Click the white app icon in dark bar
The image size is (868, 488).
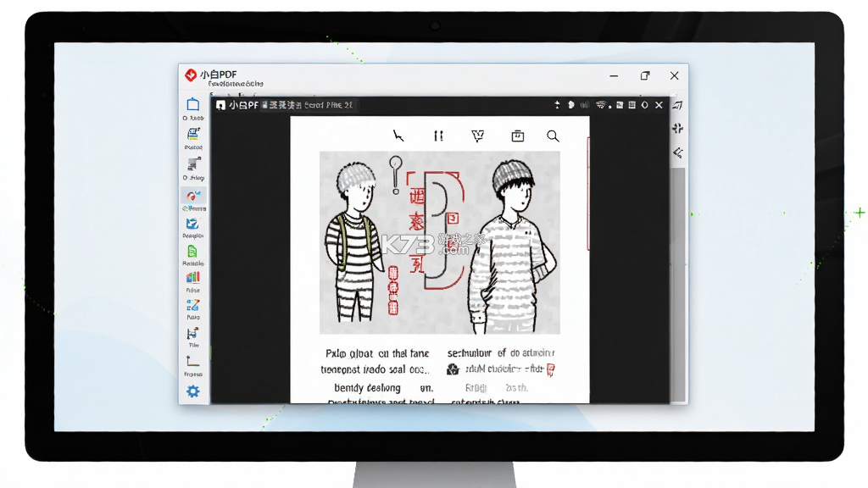tap(221, 105)
